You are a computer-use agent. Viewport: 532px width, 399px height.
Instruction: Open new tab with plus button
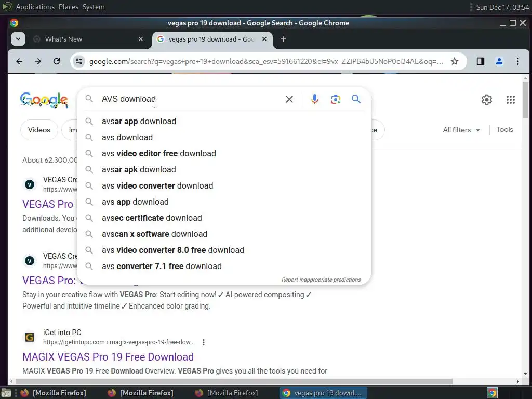coord(283,39)
